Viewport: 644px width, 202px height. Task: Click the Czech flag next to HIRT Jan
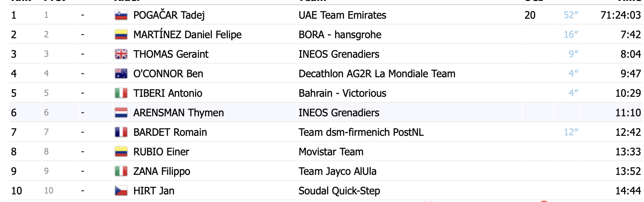(121, 191)
